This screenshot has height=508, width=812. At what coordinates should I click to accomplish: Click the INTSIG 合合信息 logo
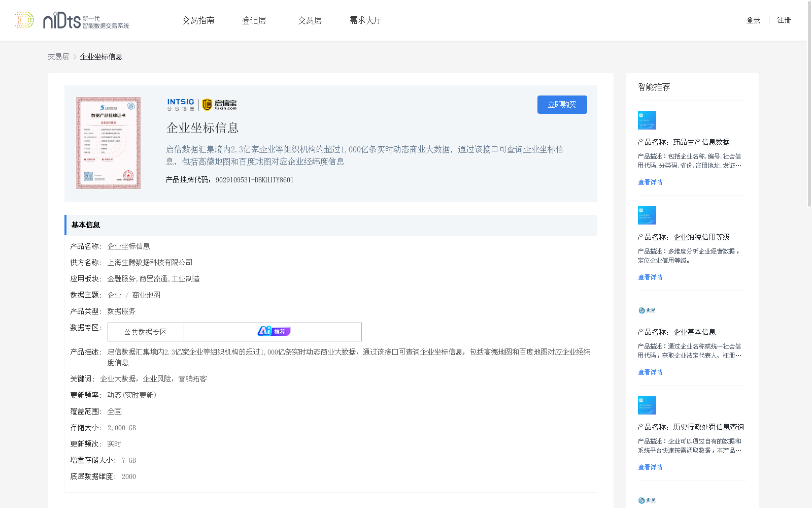pos(181,105)
